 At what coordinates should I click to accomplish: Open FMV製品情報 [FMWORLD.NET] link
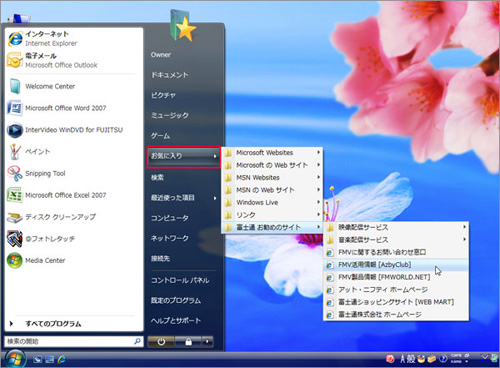(396, 277)
